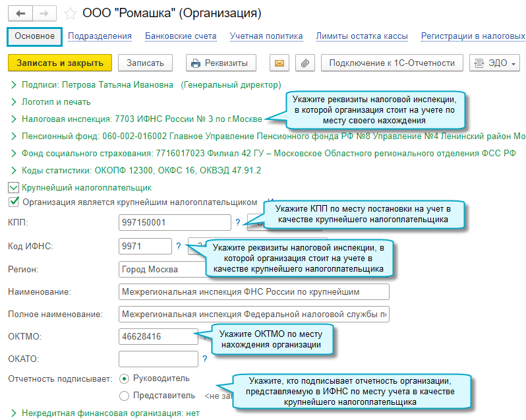Click help question mark next to Код ИФНС

(x=179, y=246)
